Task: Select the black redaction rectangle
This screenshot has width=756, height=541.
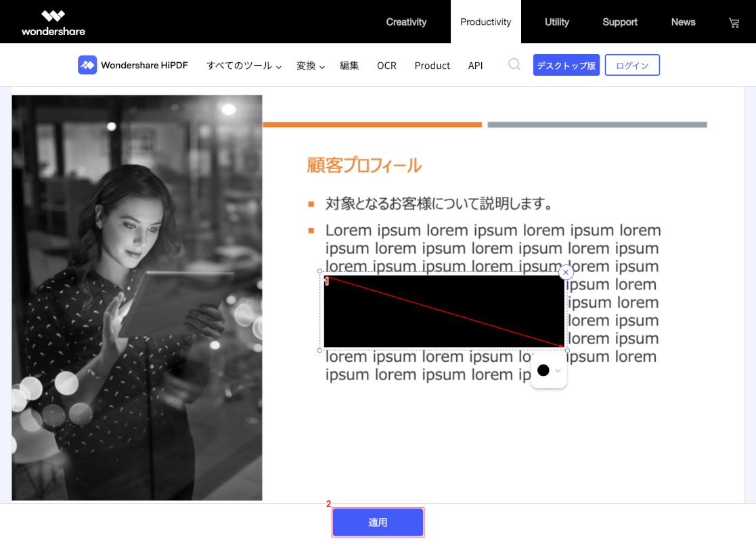Action: [443, 311]
